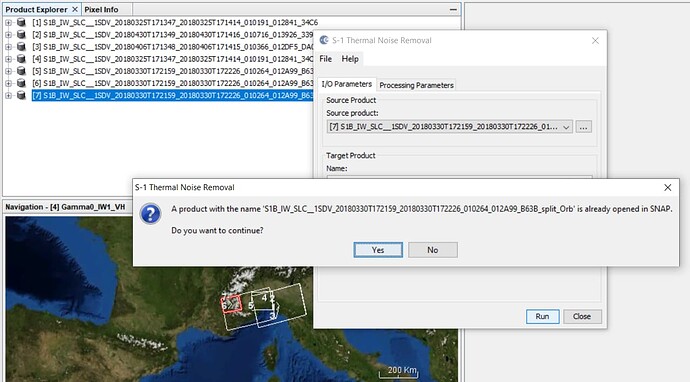Click footprint number 4 on navigation map
690x382 pixels.
click(x=264, y=298)
